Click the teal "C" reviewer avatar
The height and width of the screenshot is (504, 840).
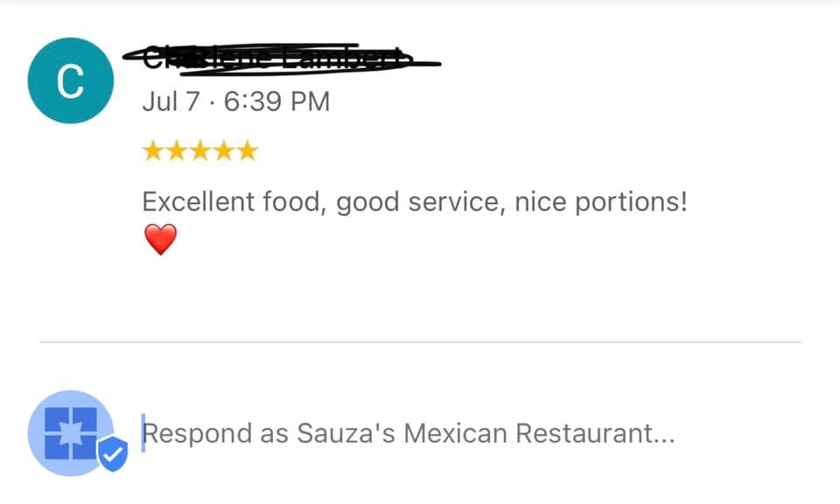coord(70,81)
